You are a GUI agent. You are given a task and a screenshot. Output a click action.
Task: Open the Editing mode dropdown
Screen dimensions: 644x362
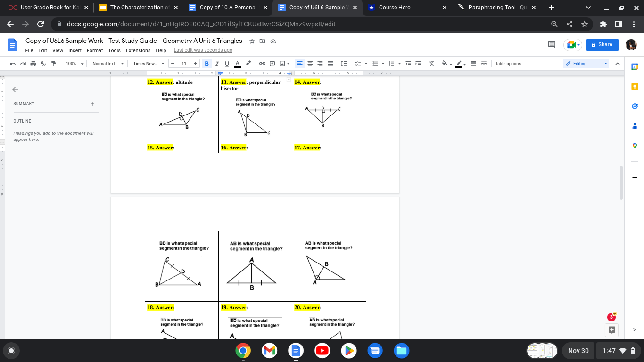click(x=586, y=63)
